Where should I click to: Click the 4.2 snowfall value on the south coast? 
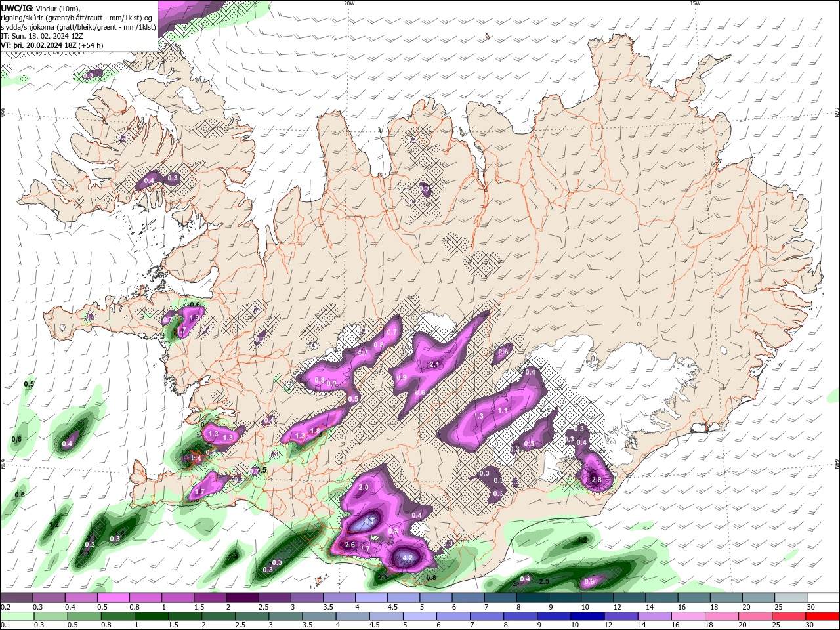[407, 558]
